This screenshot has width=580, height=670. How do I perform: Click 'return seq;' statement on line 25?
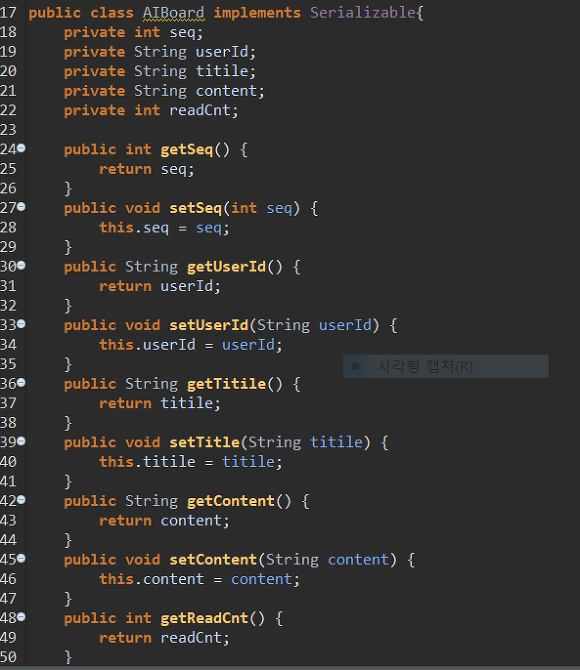[x=147, y=169]
